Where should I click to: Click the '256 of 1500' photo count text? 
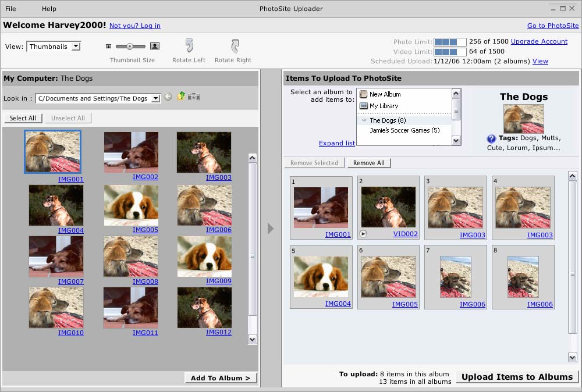[489, 41]
